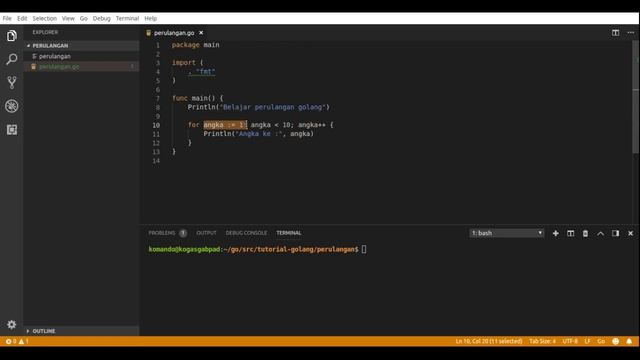The height and width of the screenshot is (360, 640).
Task: Move the panel to the right side
Action: [616, 233]
